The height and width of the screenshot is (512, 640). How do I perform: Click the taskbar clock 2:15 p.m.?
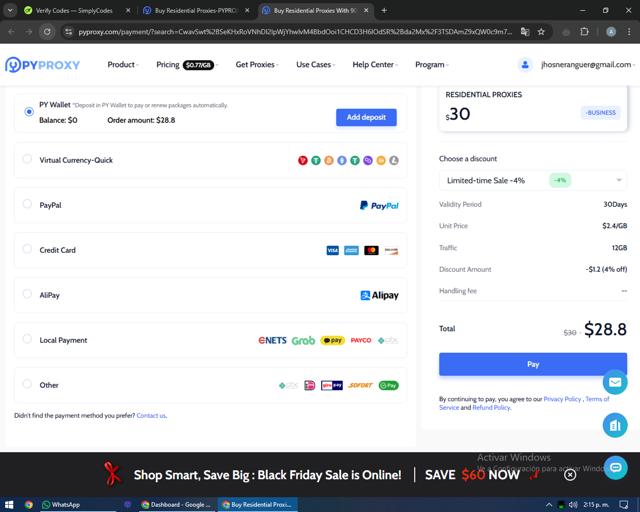tap(596, 505)
